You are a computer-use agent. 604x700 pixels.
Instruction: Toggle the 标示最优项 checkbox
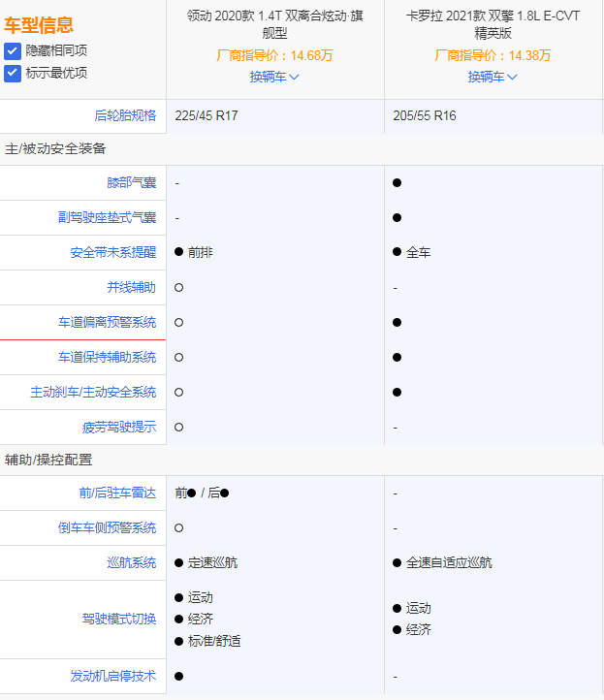(x=13, y=73)
